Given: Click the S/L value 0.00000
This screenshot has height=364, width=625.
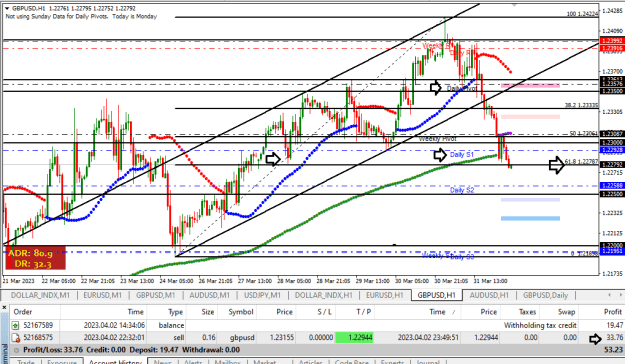Looking at the screenshot, I should [321, 338].
